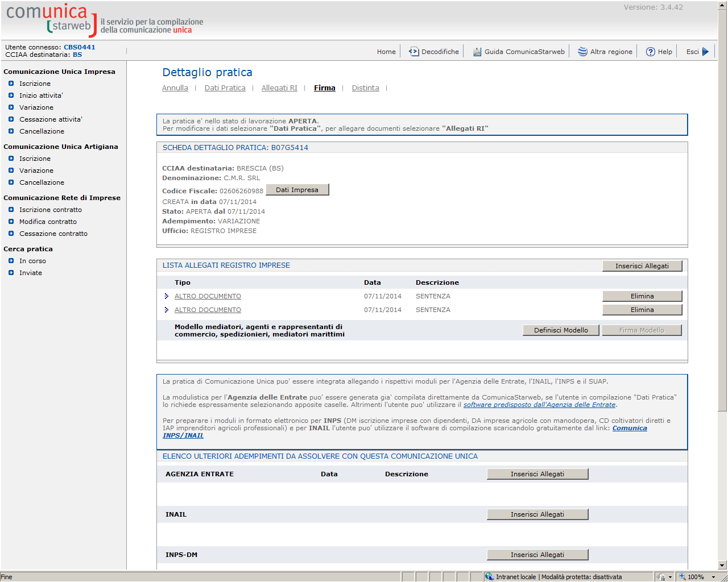Click the Help question mark icon
This screenshot has width=728, height=582.
click(x=651, y=52)
